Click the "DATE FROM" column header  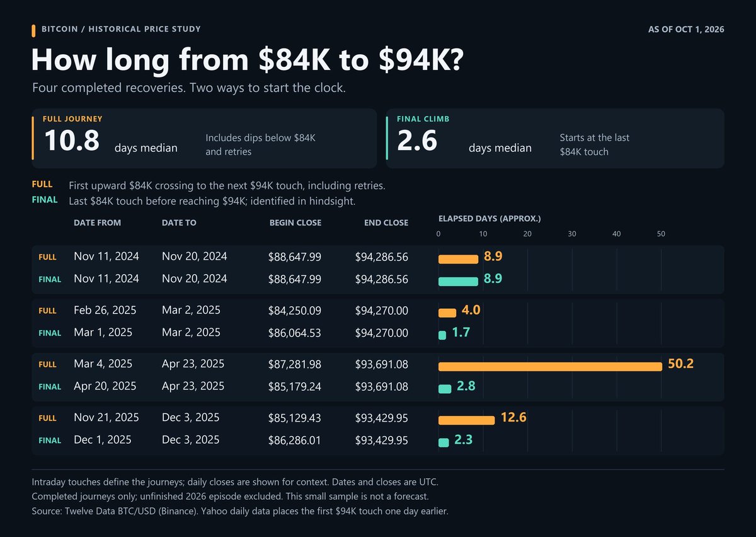(97, 222)
